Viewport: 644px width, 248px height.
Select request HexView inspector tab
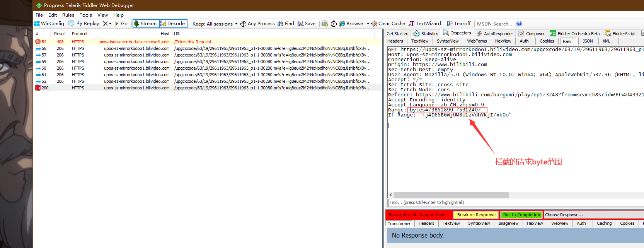[x=503, y=41]
